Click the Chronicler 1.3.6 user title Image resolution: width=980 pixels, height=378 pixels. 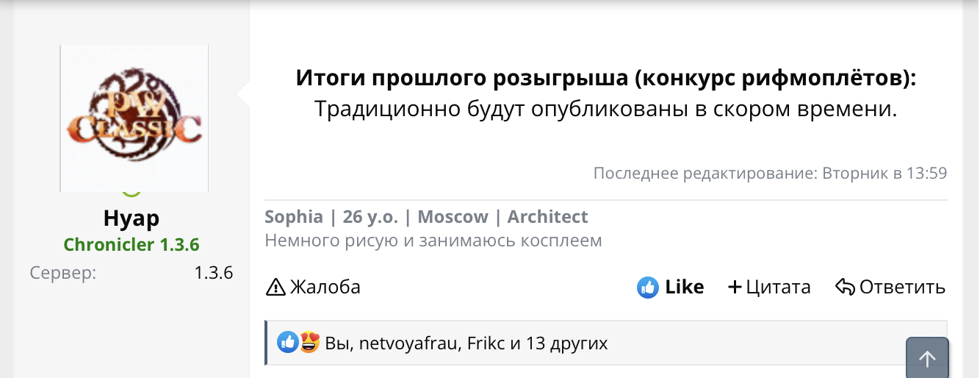pyautogui.click(x=131, y=244)
